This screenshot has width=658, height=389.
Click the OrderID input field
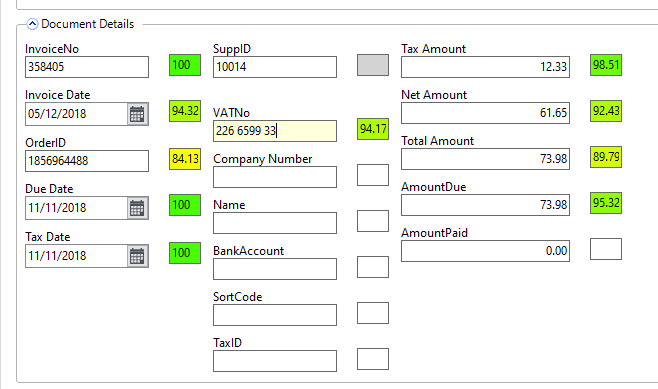point(87,161)
